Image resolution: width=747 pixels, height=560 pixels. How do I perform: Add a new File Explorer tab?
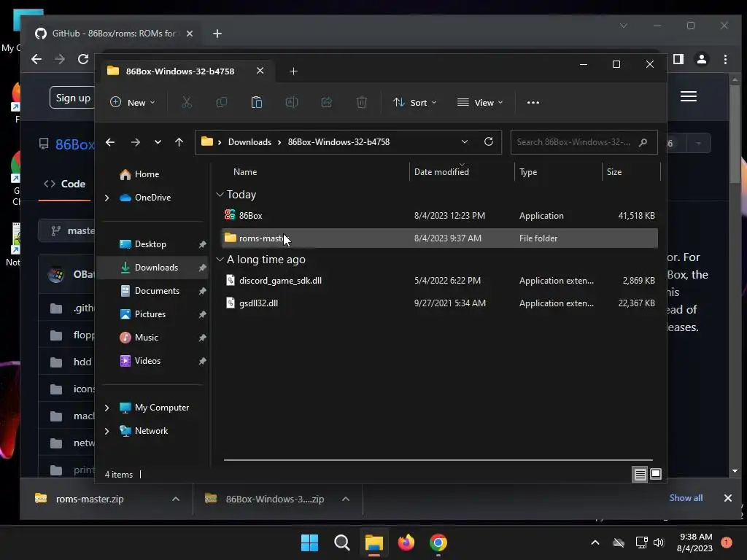293,71
